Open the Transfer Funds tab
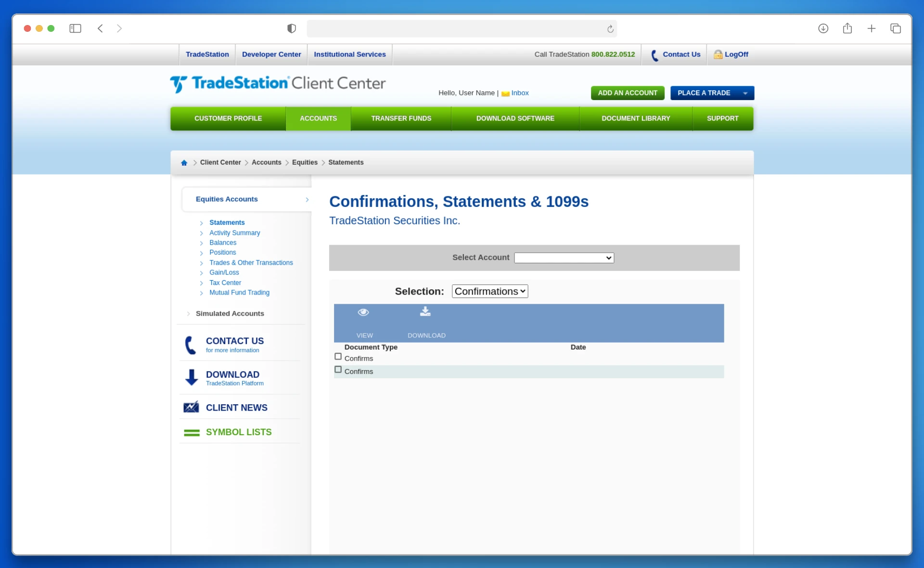The height and width of the screenshot is (568, 924). [x=401, y=118]
